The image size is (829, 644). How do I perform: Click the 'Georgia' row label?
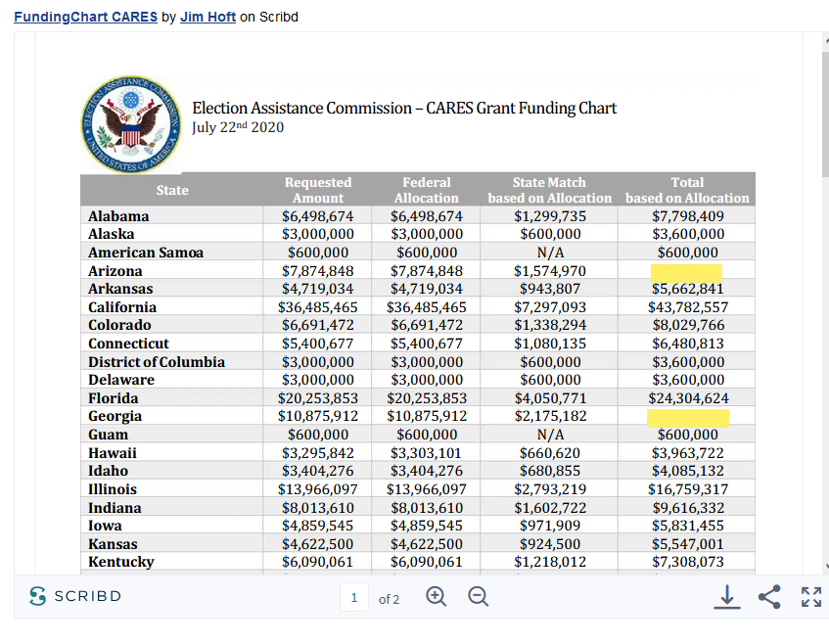point(115,417)
